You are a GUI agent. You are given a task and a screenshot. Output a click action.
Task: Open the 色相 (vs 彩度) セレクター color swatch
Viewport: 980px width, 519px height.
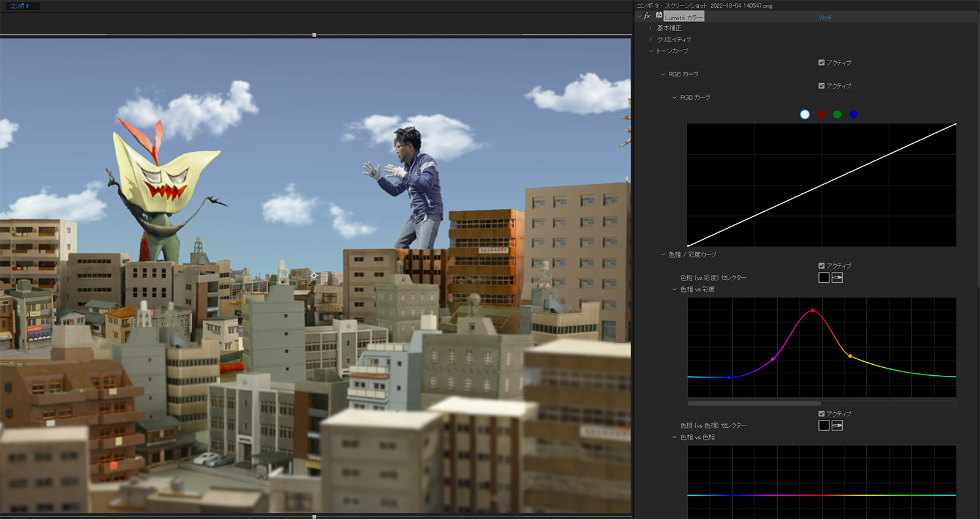tap(824, 278)
